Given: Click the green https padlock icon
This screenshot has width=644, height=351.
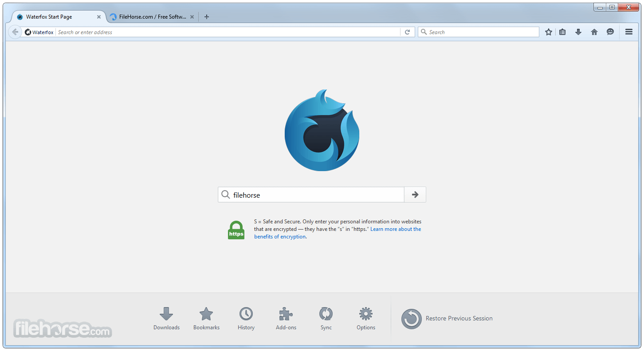Looking at the screenshot, I should (236, 230).
